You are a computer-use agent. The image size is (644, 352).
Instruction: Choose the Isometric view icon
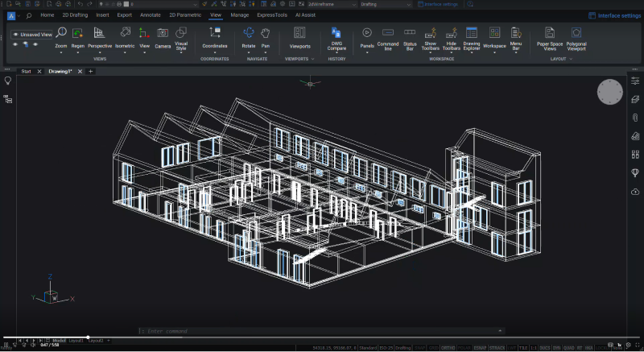tap(125, 33)
